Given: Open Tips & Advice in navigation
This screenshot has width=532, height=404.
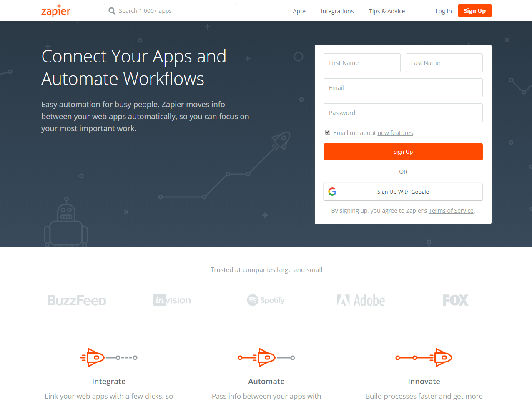Looking at the screenshot, I should [387, 11].
